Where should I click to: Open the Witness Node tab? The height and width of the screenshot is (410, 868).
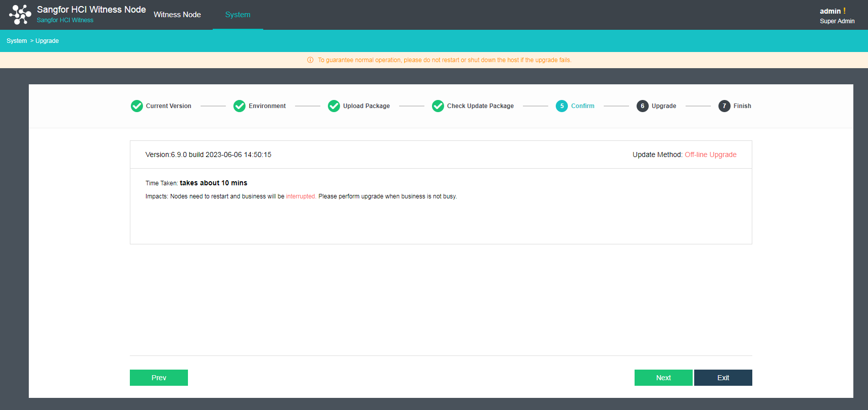click(177, 15)
